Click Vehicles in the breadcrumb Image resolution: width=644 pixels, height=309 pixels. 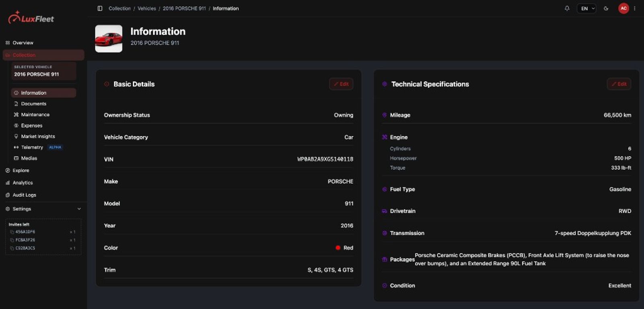147,8
